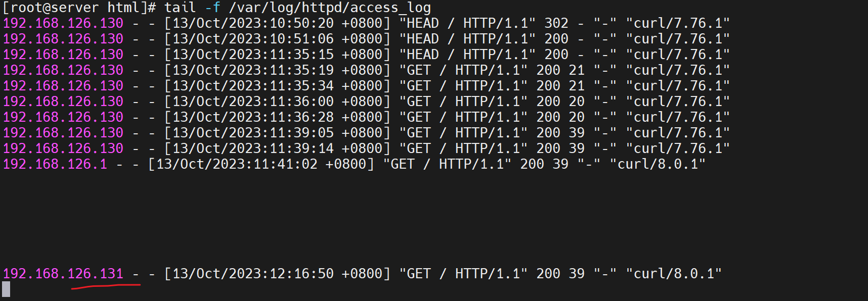Click the timestamp 13/Oct/2023:10:50:20
The width and height of the screenshot is (868, 301).
click(253, 23)
